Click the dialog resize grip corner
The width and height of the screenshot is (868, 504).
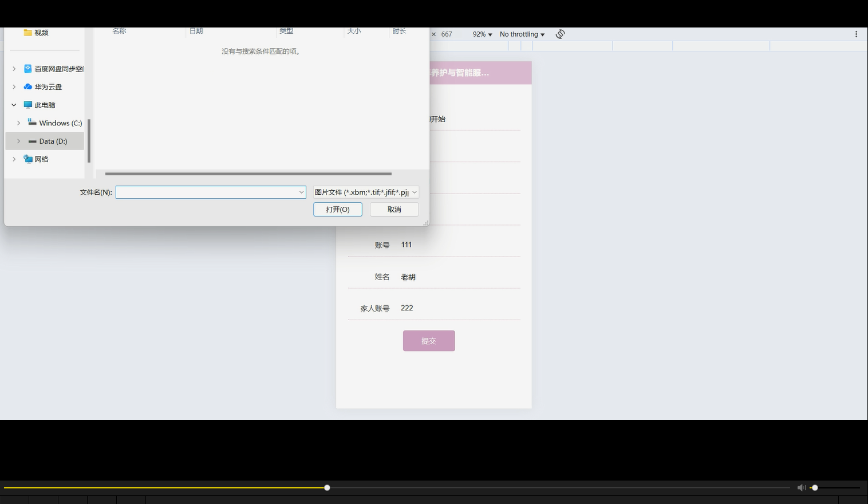coord(425,223)
